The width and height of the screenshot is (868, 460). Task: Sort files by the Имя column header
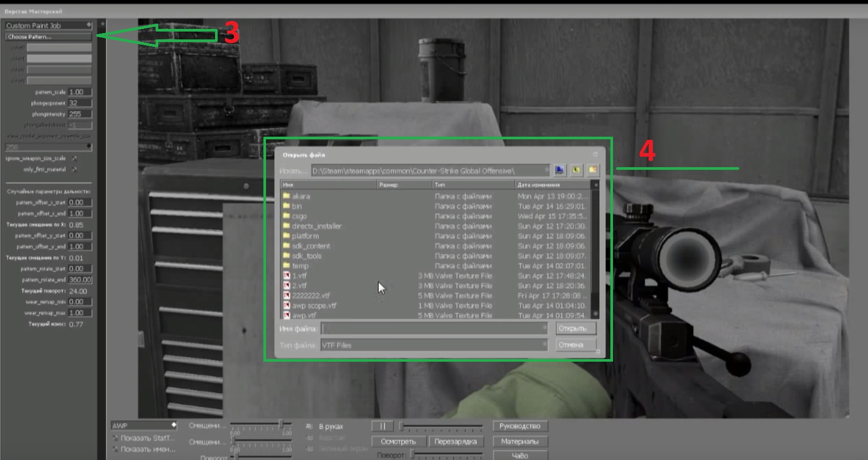point(329,185)
